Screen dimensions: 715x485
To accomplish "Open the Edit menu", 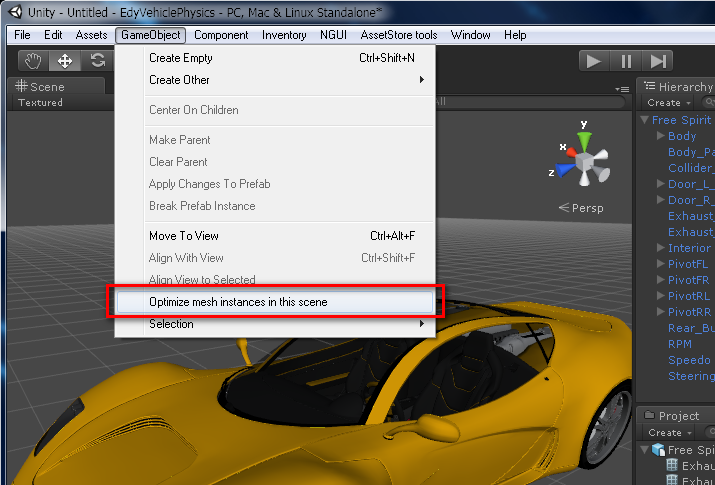I will (x=53, y=35).
